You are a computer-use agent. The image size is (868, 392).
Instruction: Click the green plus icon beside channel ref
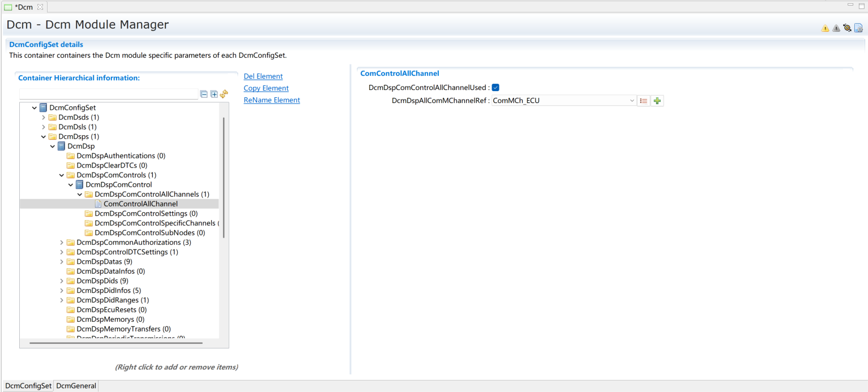[x=657, y=101]
